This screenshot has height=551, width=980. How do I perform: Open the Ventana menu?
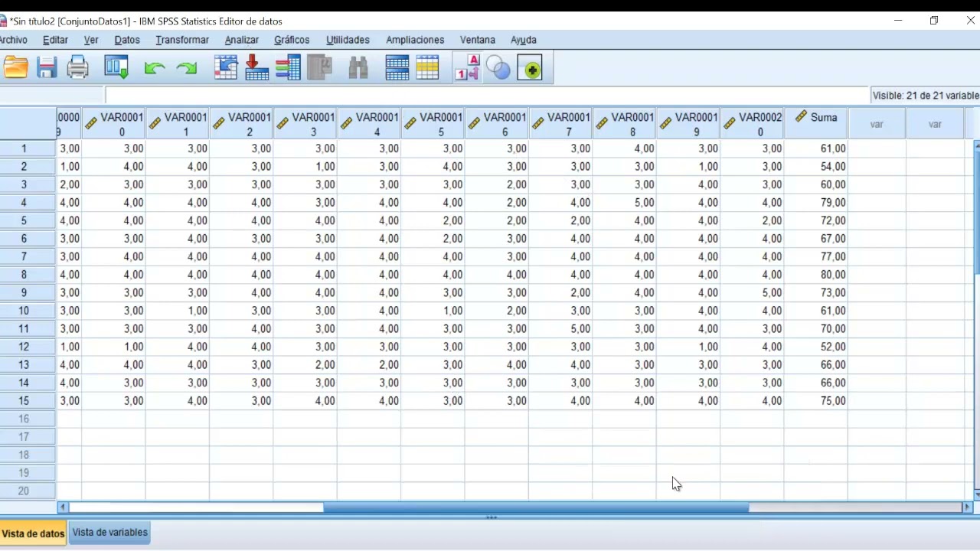(x=478, y=40)
